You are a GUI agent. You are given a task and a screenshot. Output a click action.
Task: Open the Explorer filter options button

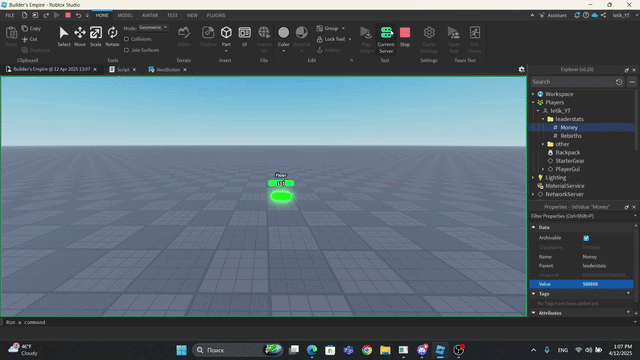[x=632, y=82]
